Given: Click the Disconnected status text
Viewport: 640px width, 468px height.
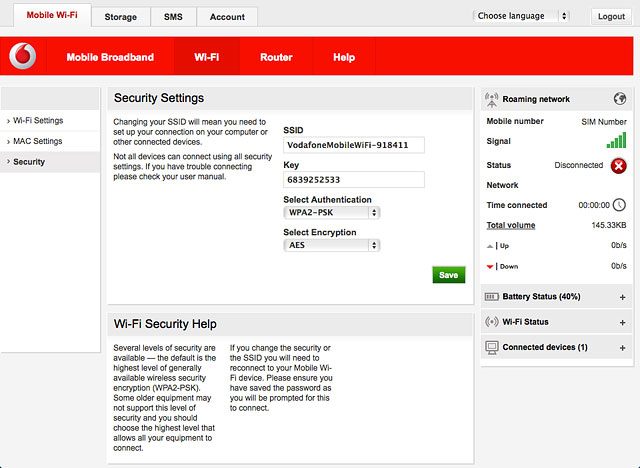Looking at the screenshot, I should pyautogui.click(x=578, y=165).
